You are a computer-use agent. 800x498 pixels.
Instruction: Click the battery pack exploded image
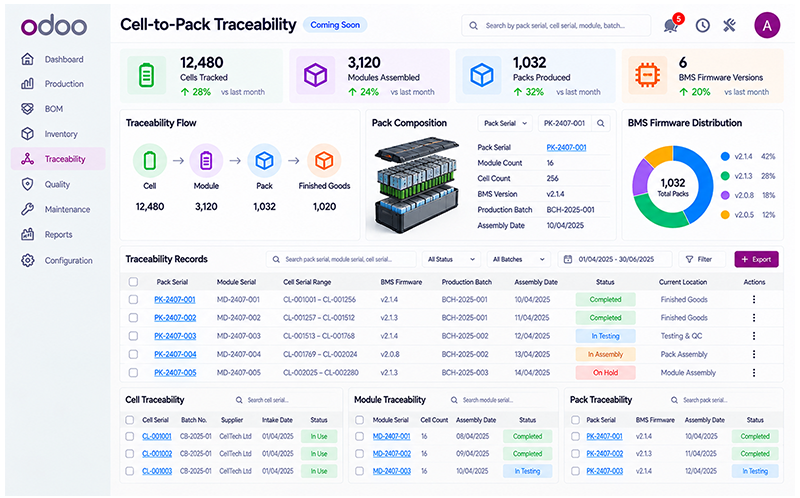coord(417,183)
